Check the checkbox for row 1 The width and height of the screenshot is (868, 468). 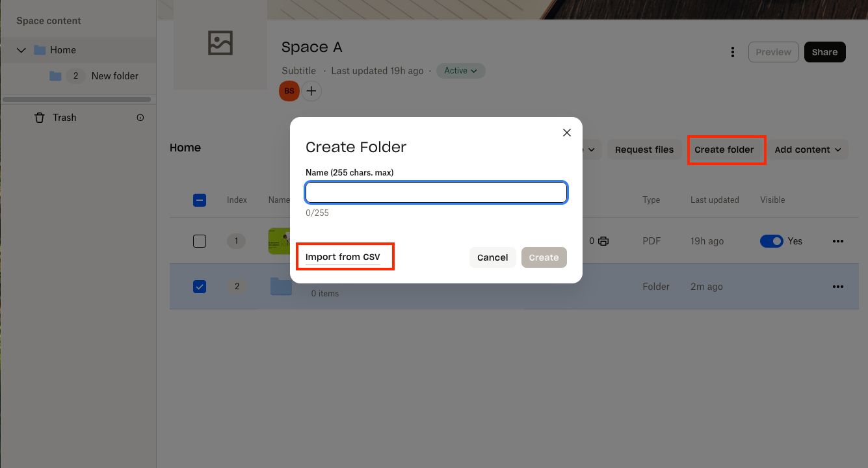[x=200, y=241]
